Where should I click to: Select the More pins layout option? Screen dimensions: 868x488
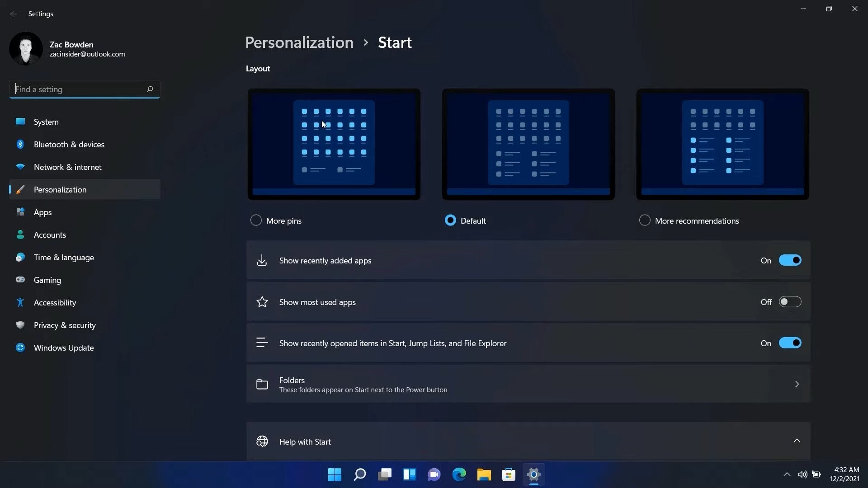click(x=255, y=220)
